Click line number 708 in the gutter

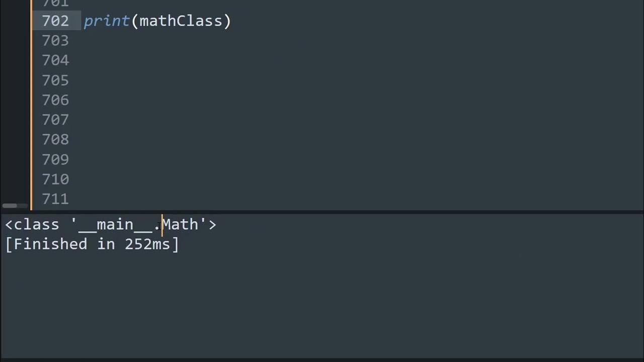55,139
